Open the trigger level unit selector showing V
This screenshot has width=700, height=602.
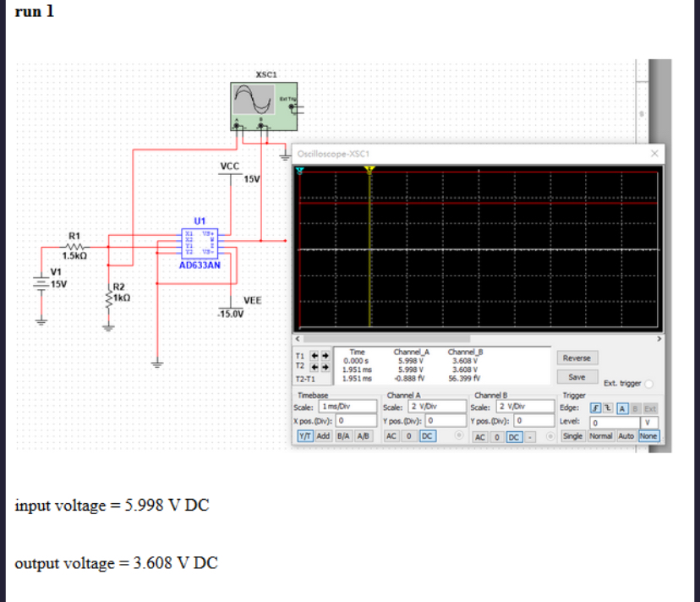coord(649,422)
